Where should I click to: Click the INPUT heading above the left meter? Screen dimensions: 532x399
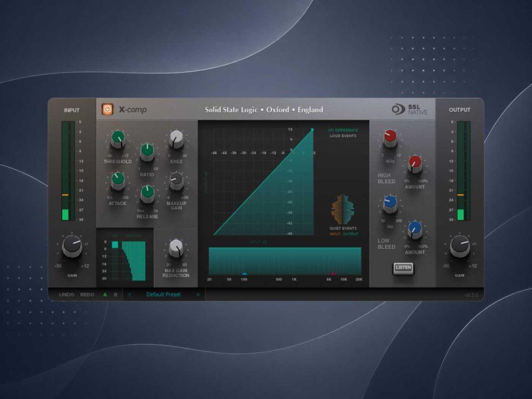pyautogui.click(x=72, y=110)
